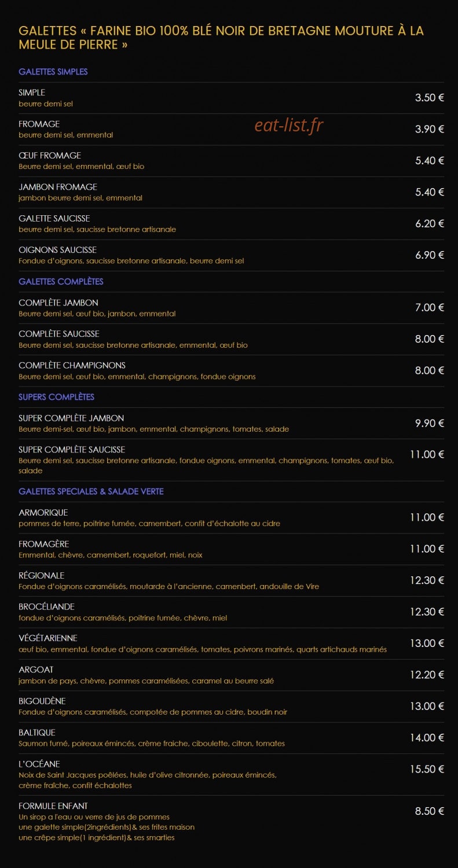The image size is (458, 868).
Task: Select the GALETTE SAUCISSE item
Action: click(54, 218)
